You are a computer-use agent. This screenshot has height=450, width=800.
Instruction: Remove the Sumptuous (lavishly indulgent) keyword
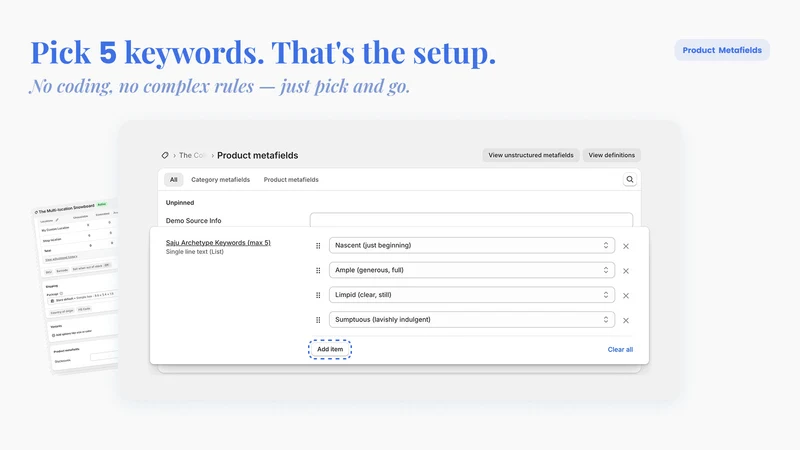coord(626,320)
